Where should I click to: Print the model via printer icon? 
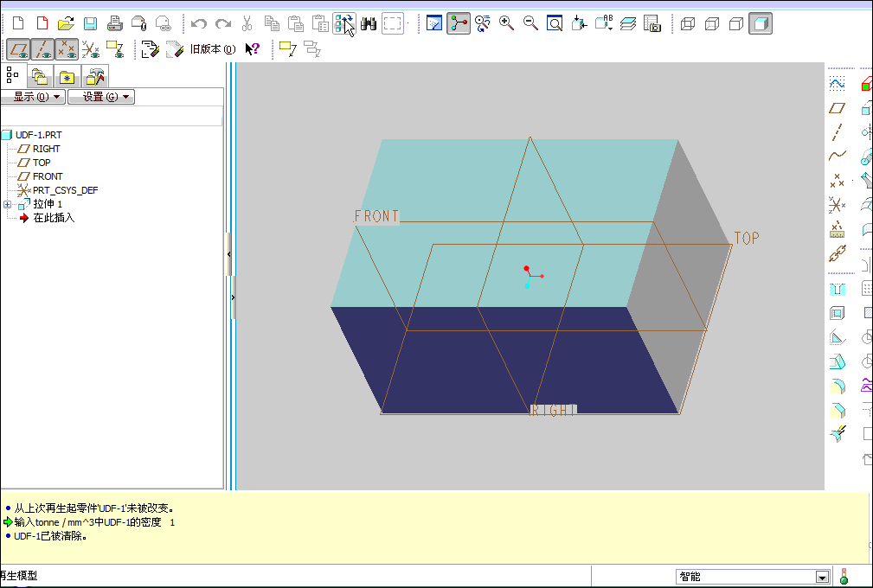(x=115, y=23)
